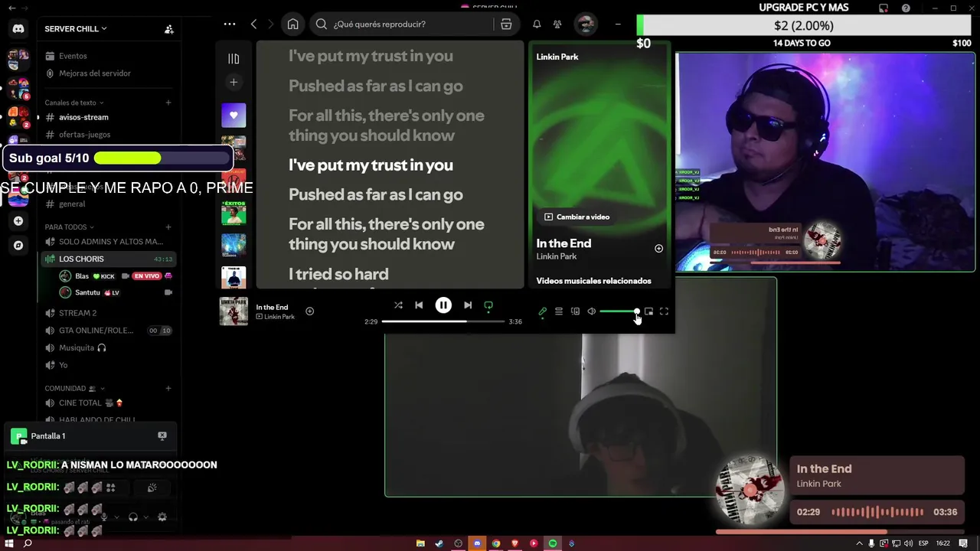Collapse the PARA TODOS category

tap(69, 227)
